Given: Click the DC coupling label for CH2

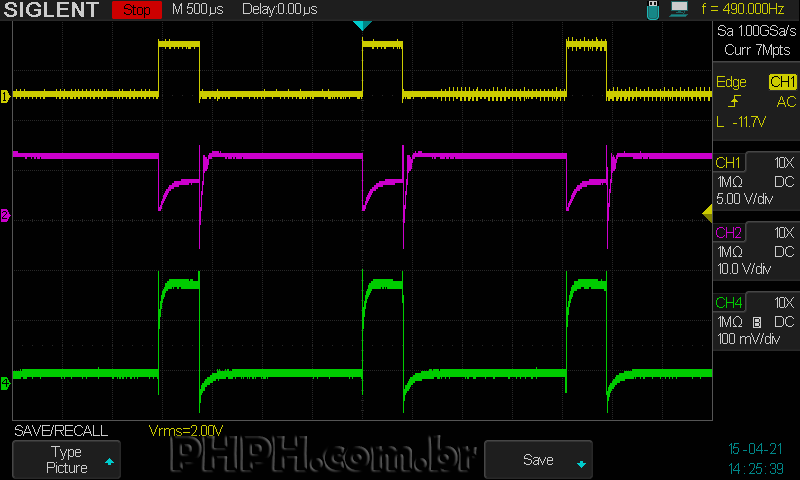Looking at the screenshot, I should coord(784,252).
